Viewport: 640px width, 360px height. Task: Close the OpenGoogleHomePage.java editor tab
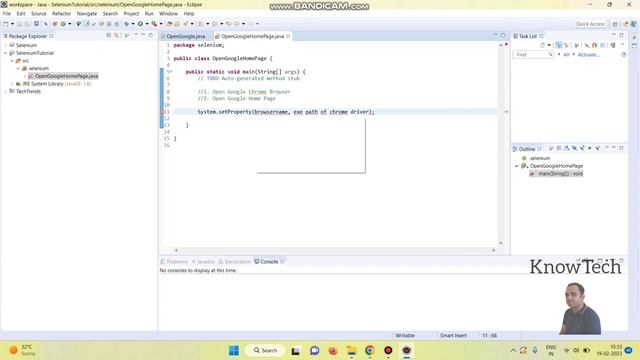click(x=288, y=36)
